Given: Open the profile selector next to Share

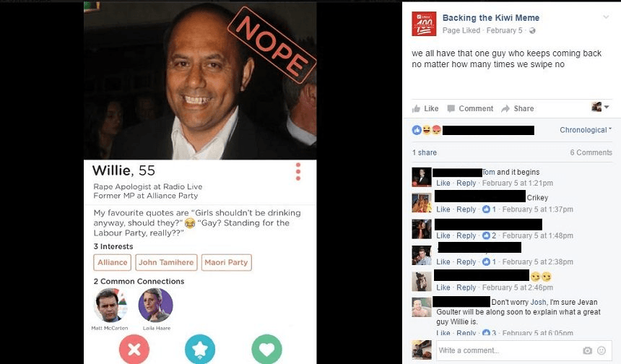Looking at the screenshot, I should point(600,107).
